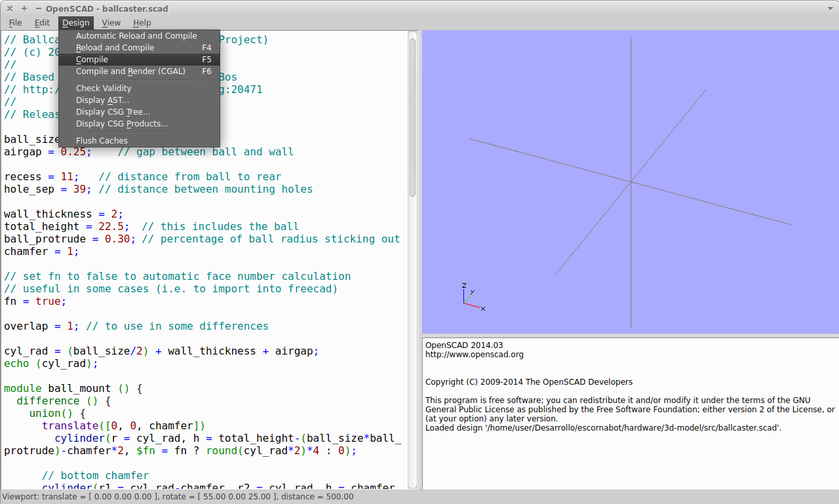
Task: Choose Flush Caches
Action: click(x=139, y=141)
